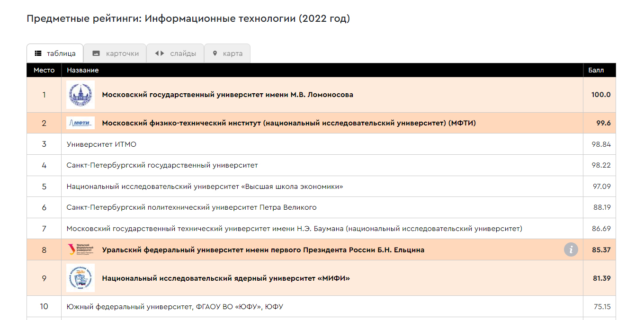Screen dimensions: 644x320
Task: Click Санкт-Петербургский государственный университет
Action: pos(162,165)
